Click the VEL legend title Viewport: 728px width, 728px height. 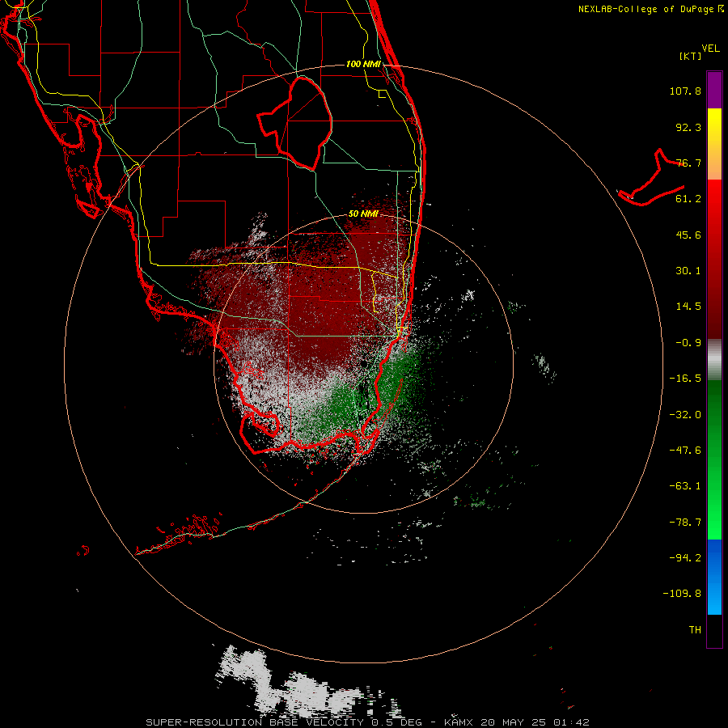click(710, 49)
